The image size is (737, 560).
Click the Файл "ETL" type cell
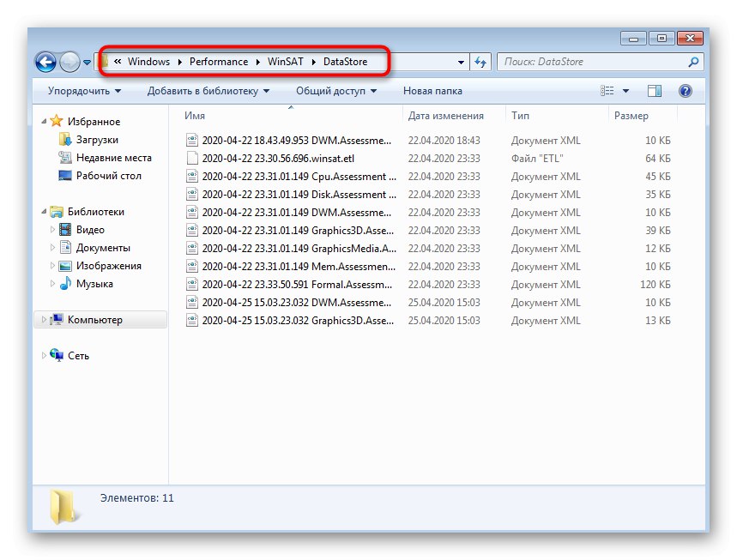click(x=537, y=159)
